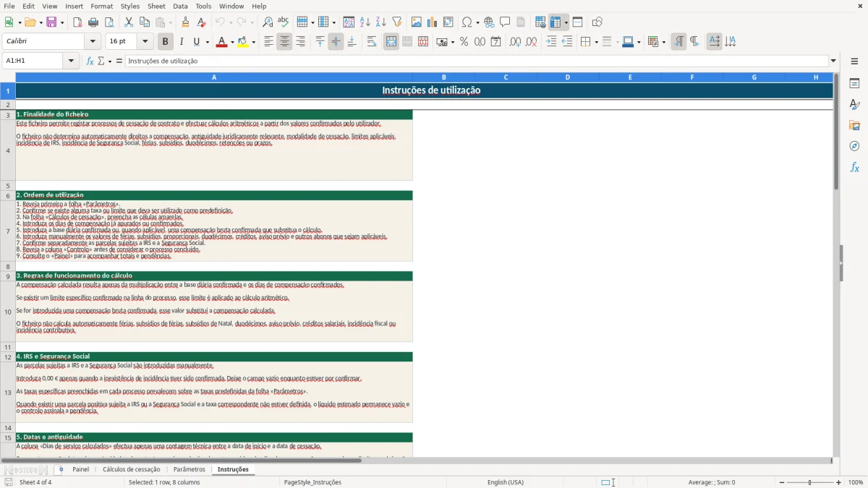Open font color dropdown arrow
This screenshot has height=488, width=868.
(232, 42)
